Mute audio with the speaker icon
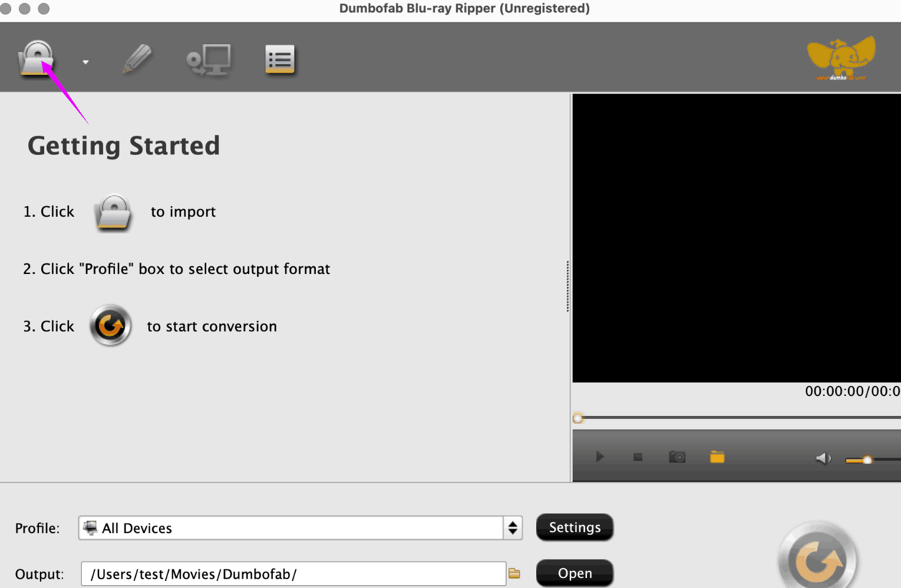901x588 pixels. coord(823,458)
